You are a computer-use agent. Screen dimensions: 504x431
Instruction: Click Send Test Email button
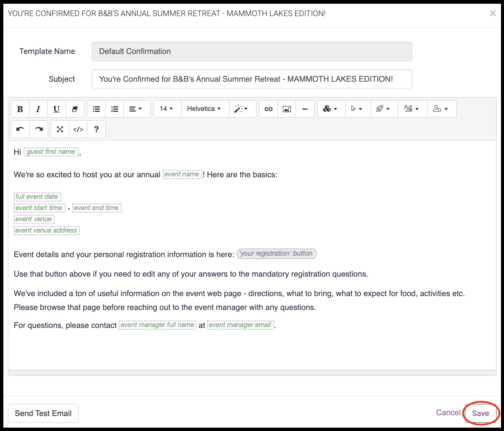pyautogui.click(x=43, y=413)
